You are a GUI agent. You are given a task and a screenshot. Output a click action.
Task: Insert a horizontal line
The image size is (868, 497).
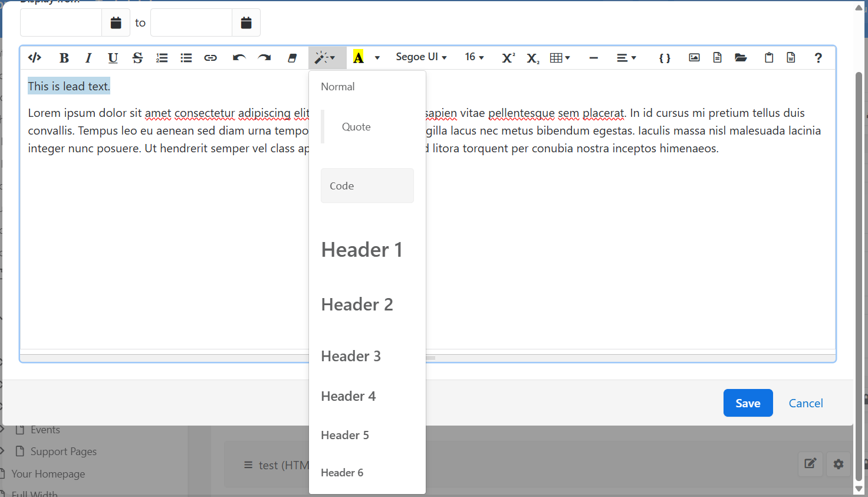coord(593,57)
